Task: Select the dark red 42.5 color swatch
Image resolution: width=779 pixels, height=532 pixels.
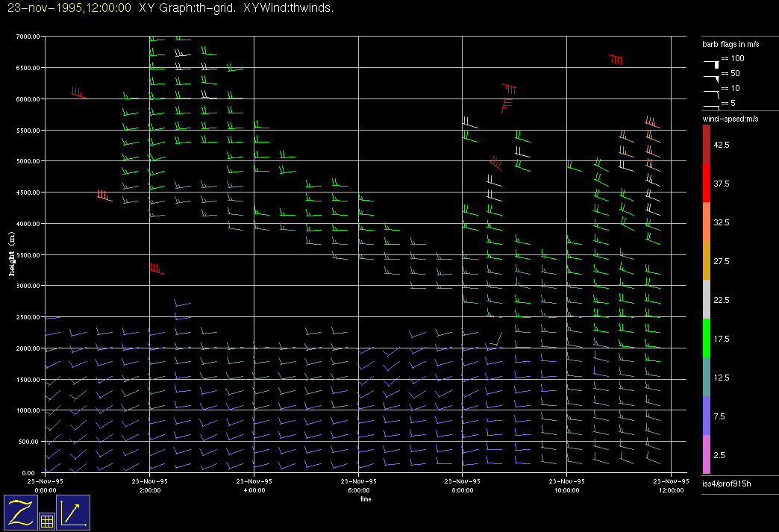Action: [707, 144]
